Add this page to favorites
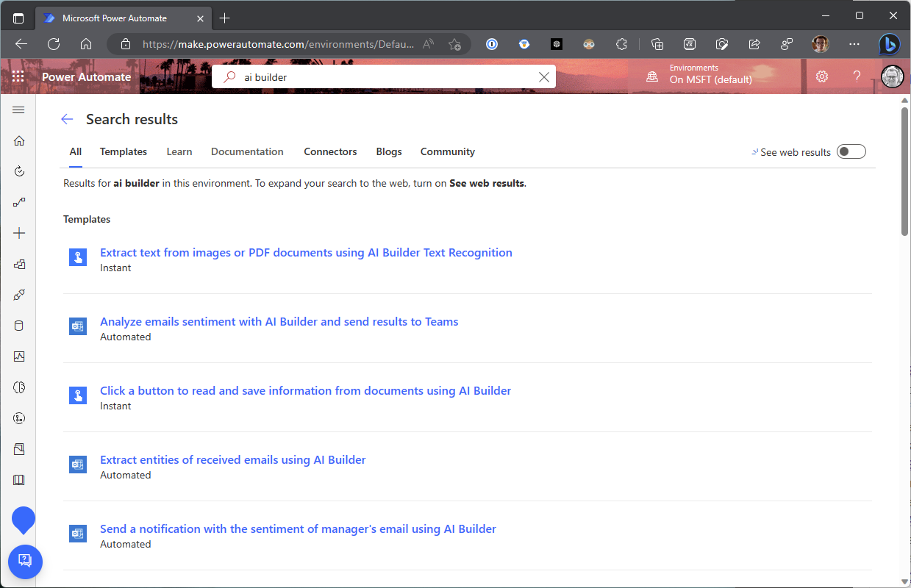 click(x=454, y=44)
